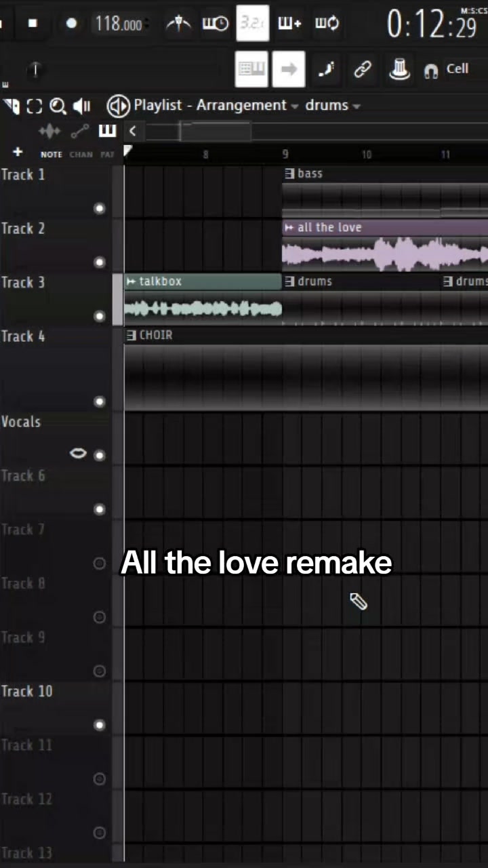Open playlist options menu icon

11,106
